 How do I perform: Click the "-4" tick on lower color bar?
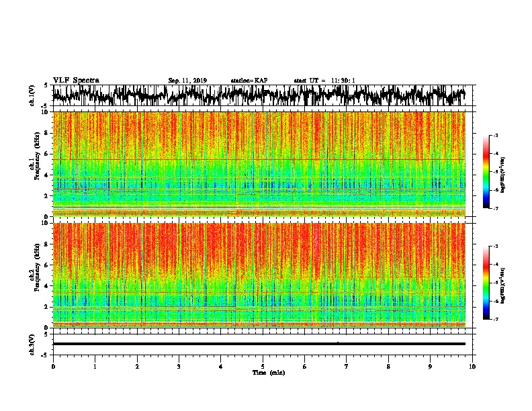[495, 265]
